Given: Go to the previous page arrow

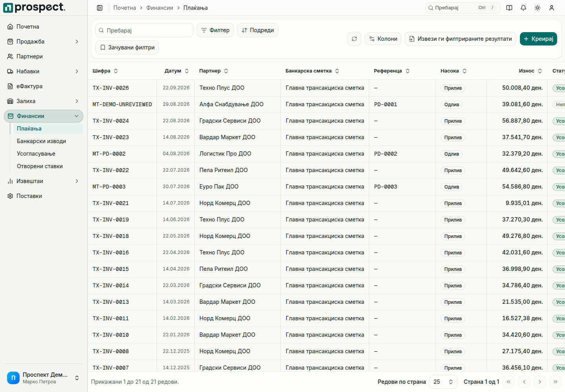Looking at the screenshot, I should click(524, 382).
